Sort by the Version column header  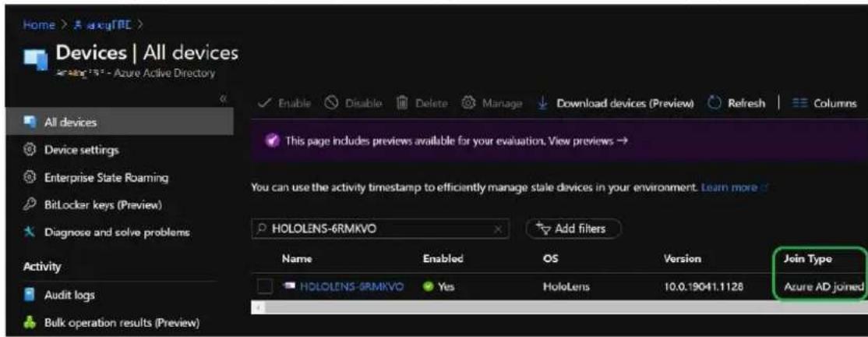[682, 259]
